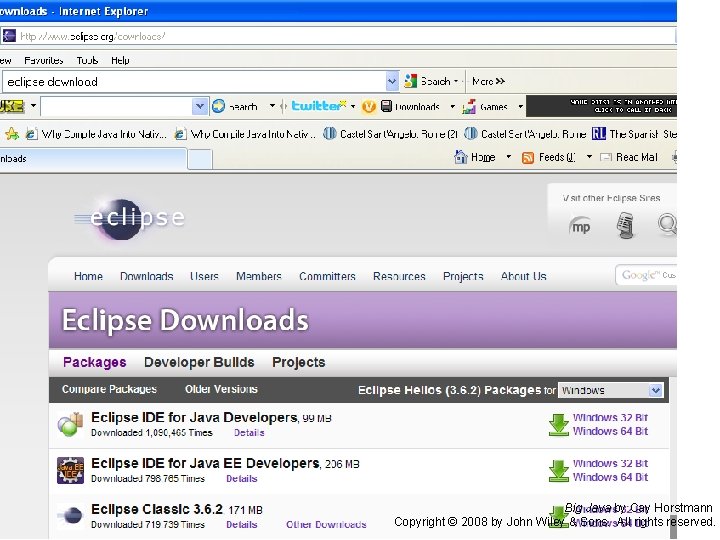The width and height of the screenshot is (720, 540).
Task: Expand the Google toolbar search box dropdown
Action: coord(392,82)
